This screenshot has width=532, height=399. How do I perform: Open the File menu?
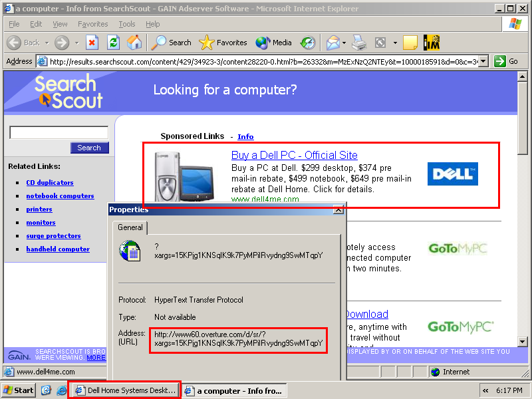click(14, 24)
